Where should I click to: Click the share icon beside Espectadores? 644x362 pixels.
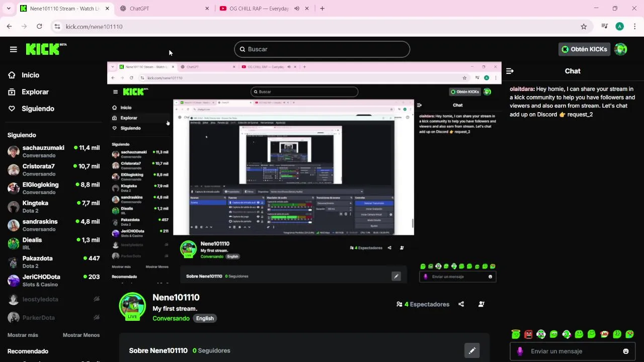461,304
